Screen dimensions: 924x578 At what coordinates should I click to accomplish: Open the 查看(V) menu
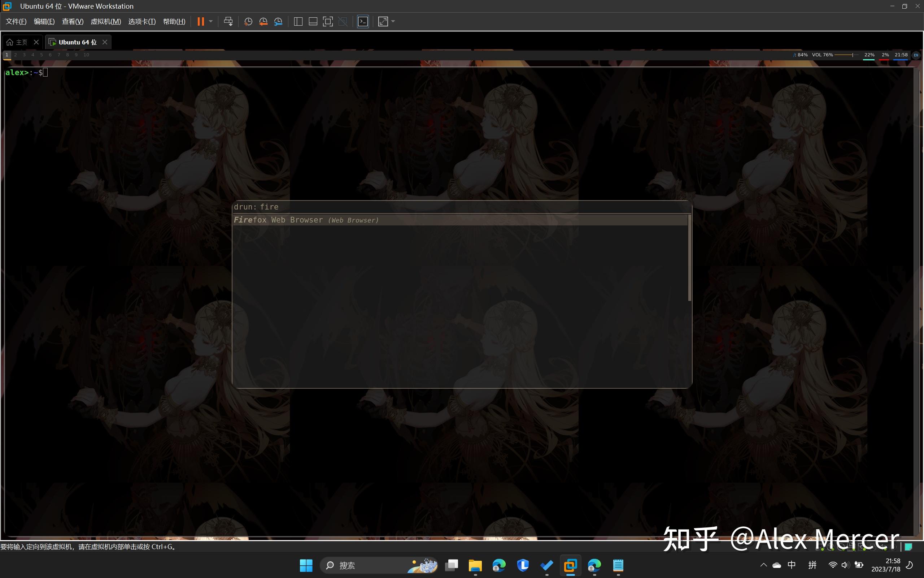click(73, 21)
